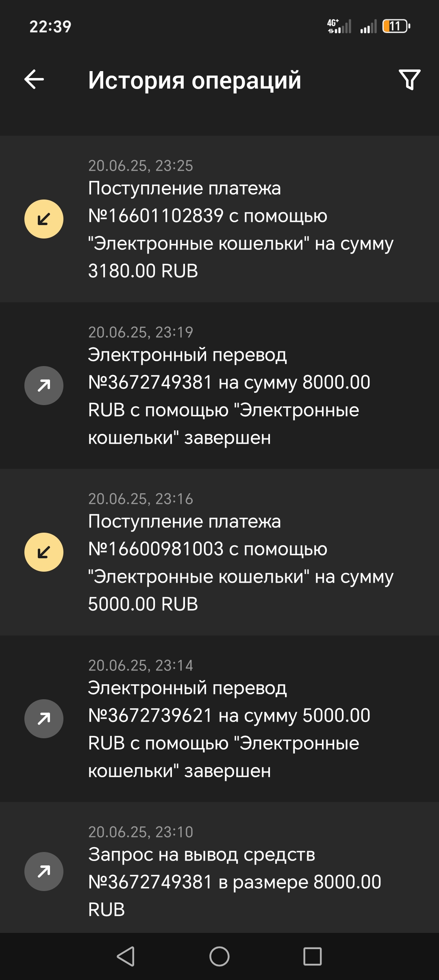Open the filter funnel icon

click(x=409, y=80)
